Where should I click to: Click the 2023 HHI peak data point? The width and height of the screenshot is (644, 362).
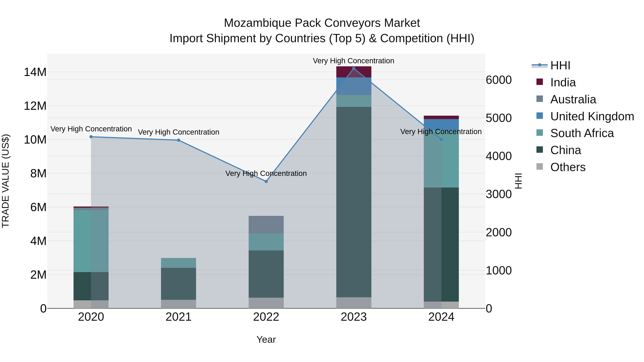click(x=354, y=68)
